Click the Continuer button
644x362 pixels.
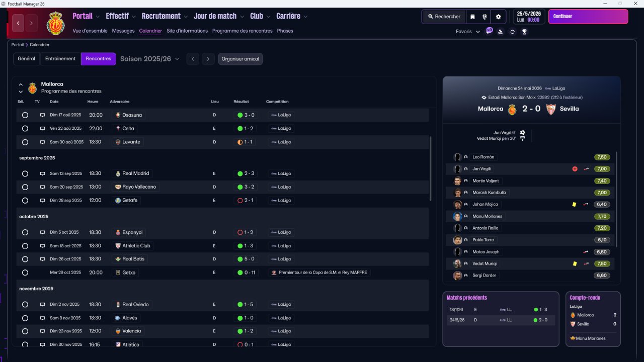coord(588,17)
